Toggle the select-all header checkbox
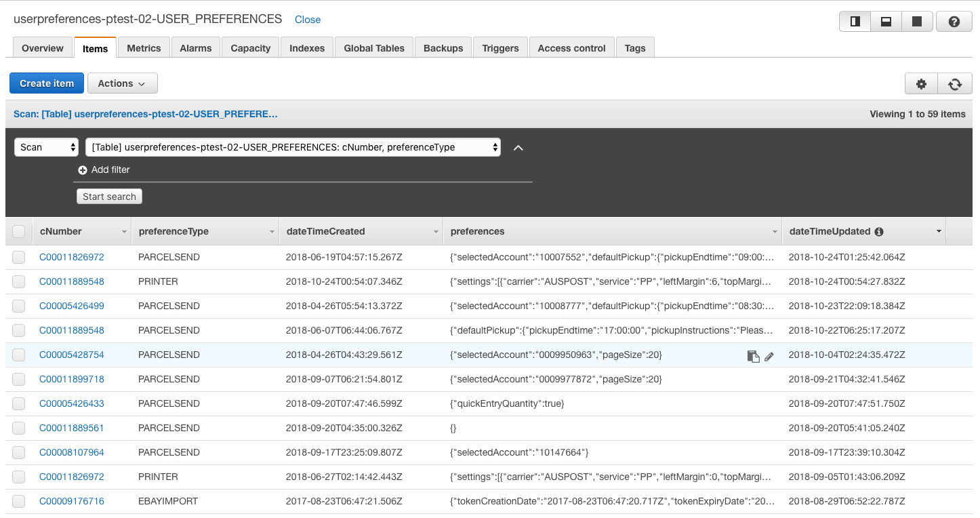The width and height of the screenshot is (980, 518). 19,232
